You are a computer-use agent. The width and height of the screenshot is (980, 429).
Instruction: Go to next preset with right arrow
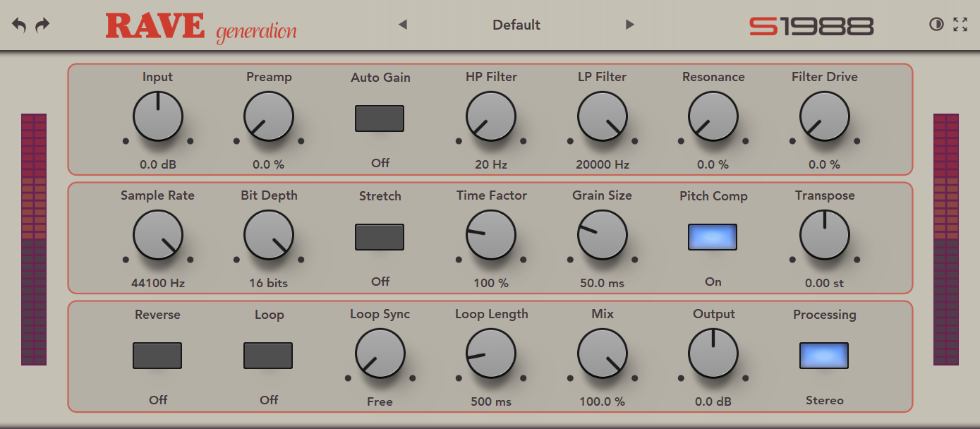coord(630,25)
